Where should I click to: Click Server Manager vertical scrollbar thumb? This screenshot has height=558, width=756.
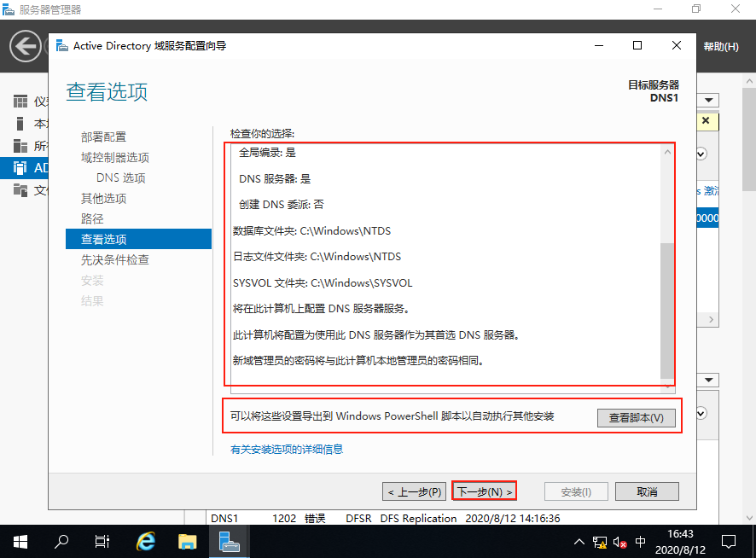[749, 139]
